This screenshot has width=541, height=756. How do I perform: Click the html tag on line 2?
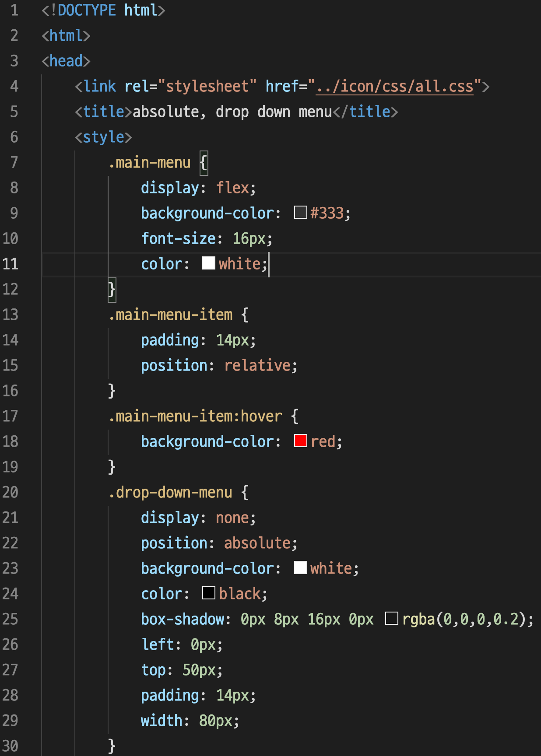coord(66,35)
